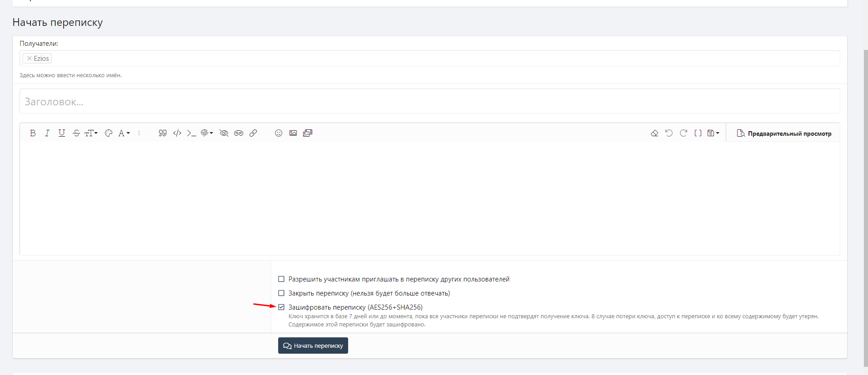Insert a link
The image size is (868, 375).
tap(253, 133)
